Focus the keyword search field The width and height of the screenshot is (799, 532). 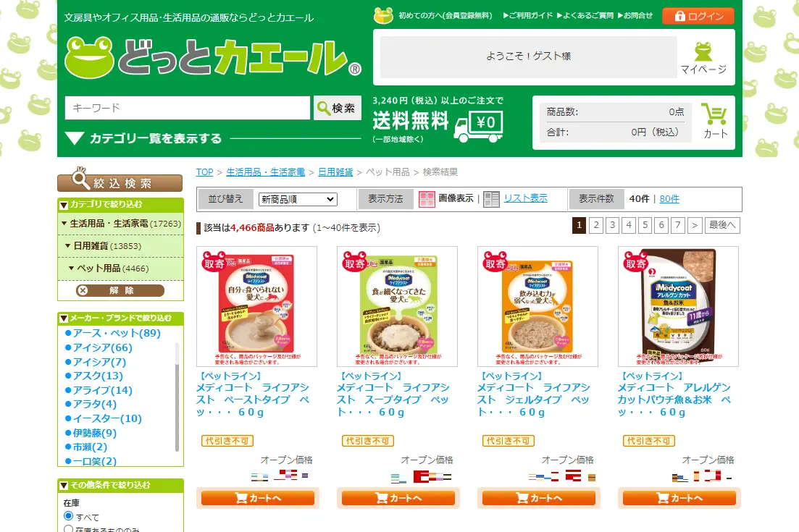pos(188,108)
